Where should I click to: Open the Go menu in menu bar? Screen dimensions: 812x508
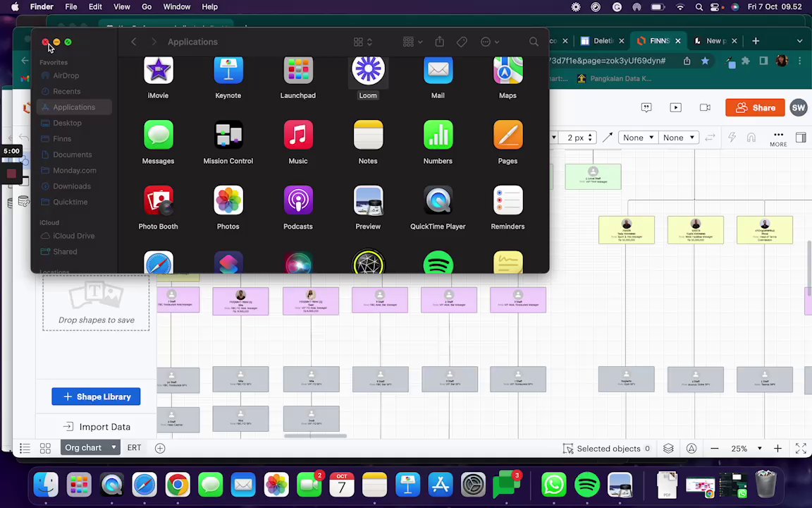point(147,7)
